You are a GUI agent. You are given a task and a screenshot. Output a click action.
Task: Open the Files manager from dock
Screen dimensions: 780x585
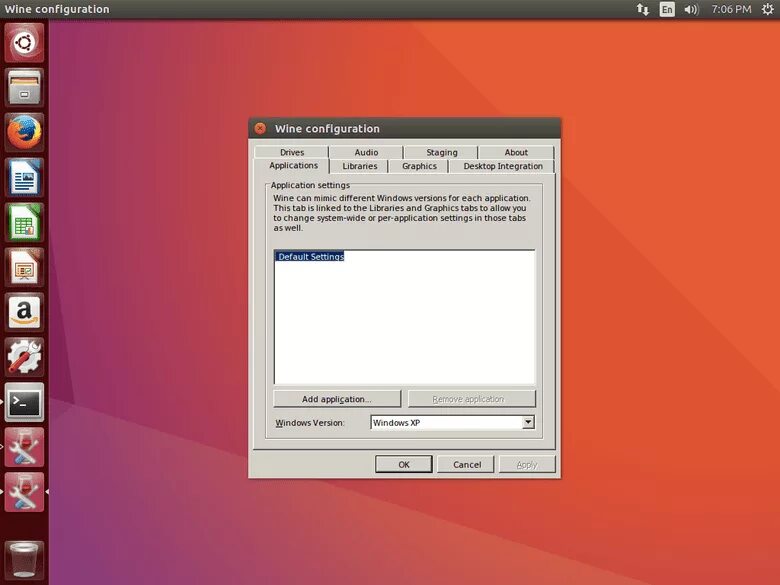pyautogui.click(x=24, y=88)
